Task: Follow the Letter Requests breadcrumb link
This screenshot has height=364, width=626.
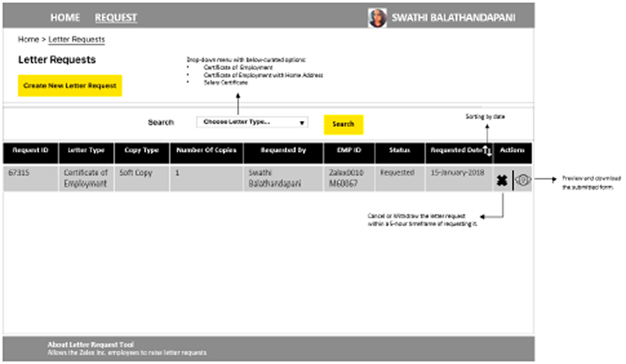Action: 77,39
